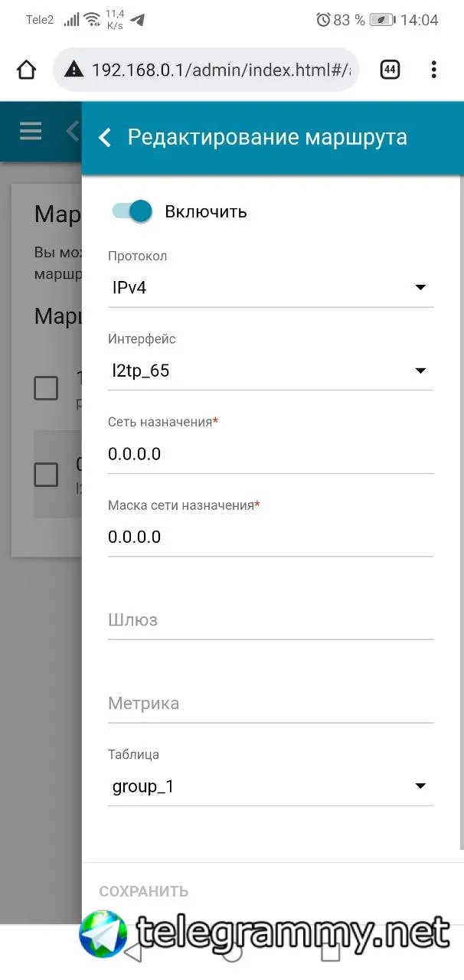This screenshot has height=980, width=464.
Task: Click the СОХРАНИТЬ button
Action: (x=144, y=891)
